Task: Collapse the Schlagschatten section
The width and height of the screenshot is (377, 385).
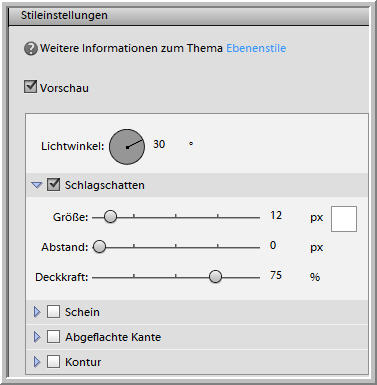Action: tap(37, 185)
